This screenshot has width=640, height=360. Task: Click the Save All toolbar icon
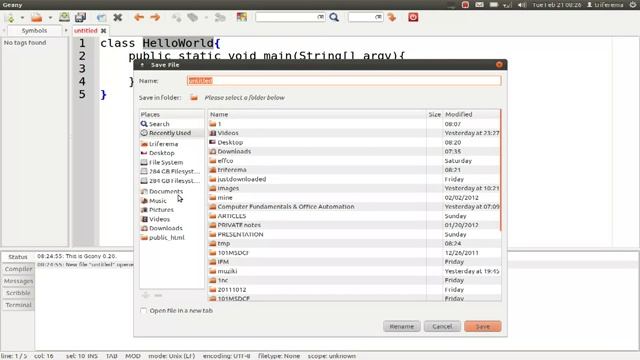80,17
